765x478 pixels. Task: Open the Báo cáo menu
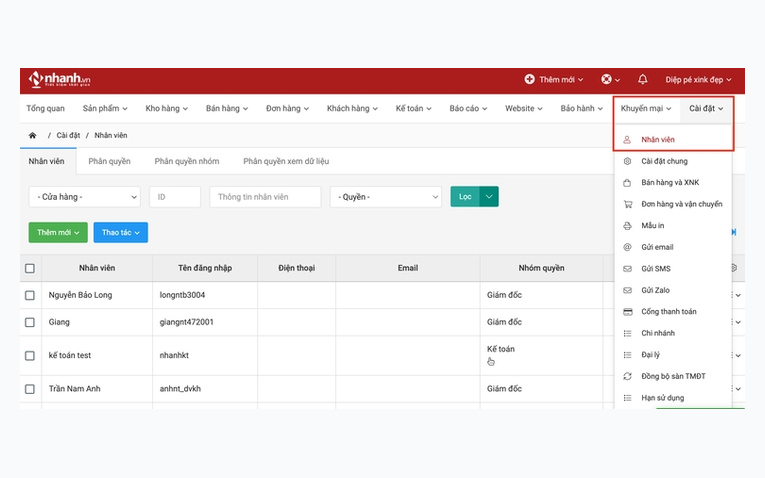tap(468, 108)
